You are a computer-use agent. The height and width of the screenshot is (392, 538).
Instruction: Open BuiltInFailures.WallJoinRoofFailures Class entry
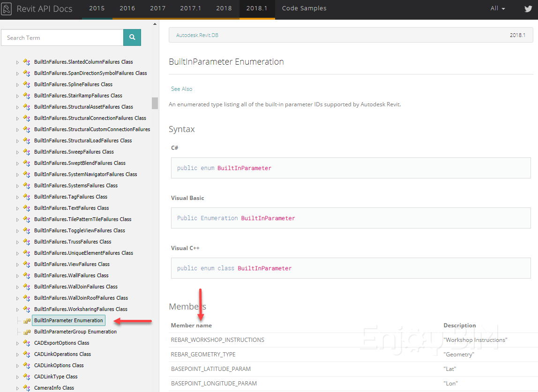click(81, 298)
